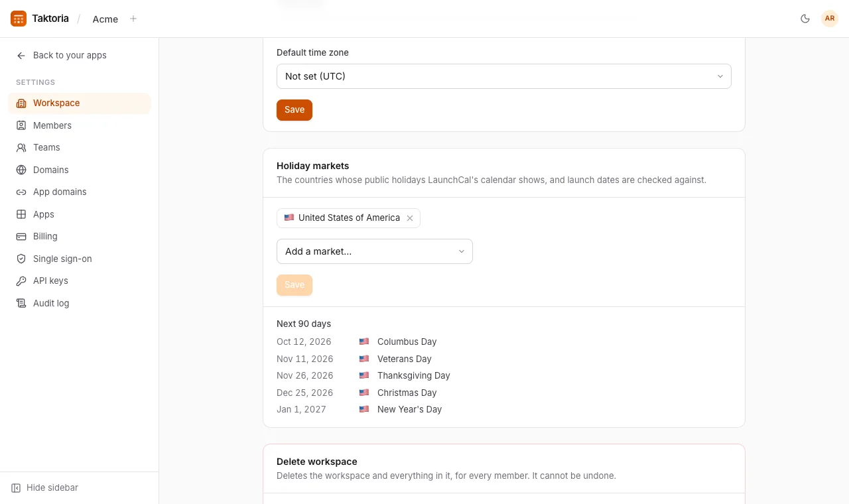
Task: Click the Audit log scroll icon
Action: 21,303
